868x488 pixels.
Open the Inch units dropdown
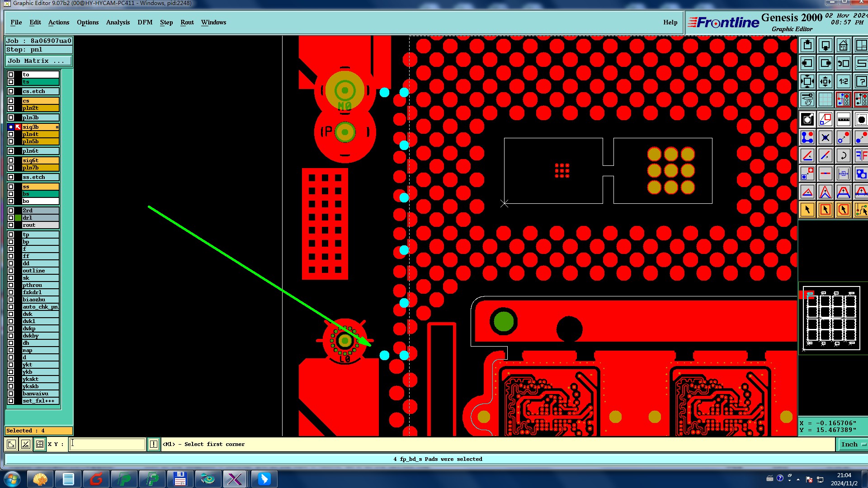(853, 445)
